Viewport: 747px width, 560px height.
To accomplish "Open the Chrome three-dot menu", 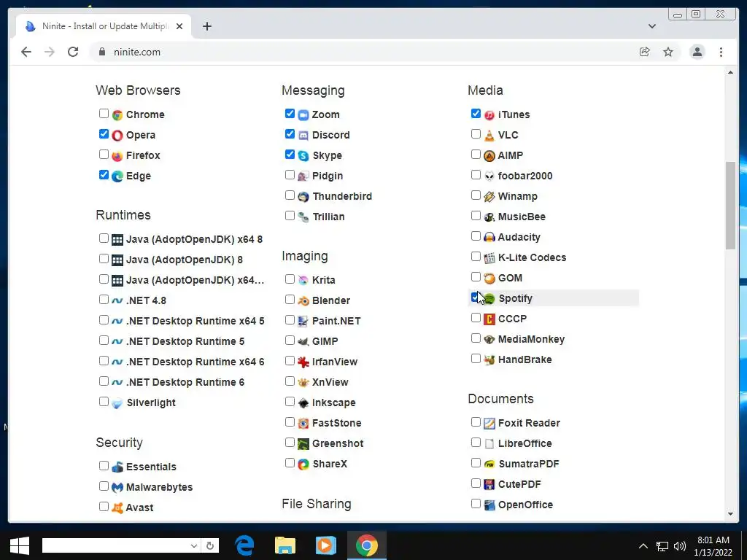I will 721,52.
